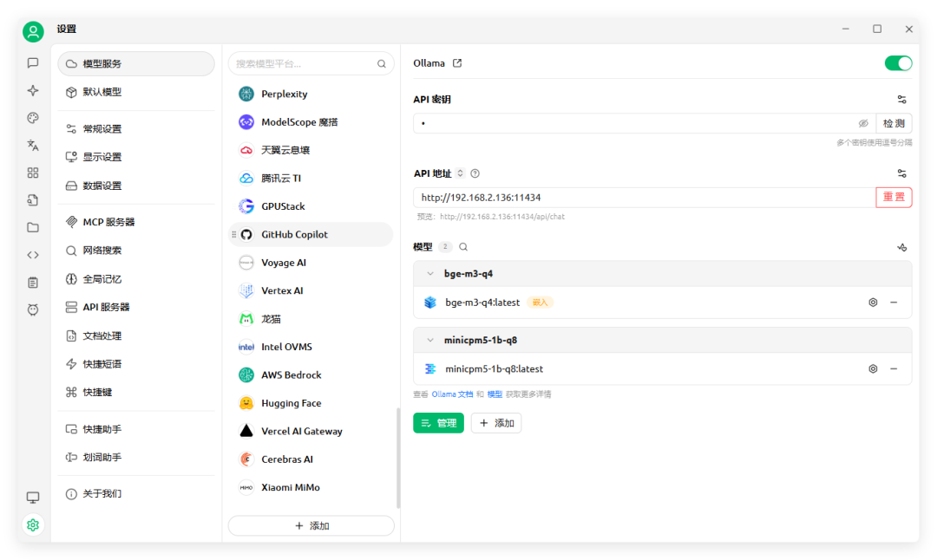Open 网络搜索 settings menu
The width and height of the screenshot is (937, 560).
click(x=136, y=251)
